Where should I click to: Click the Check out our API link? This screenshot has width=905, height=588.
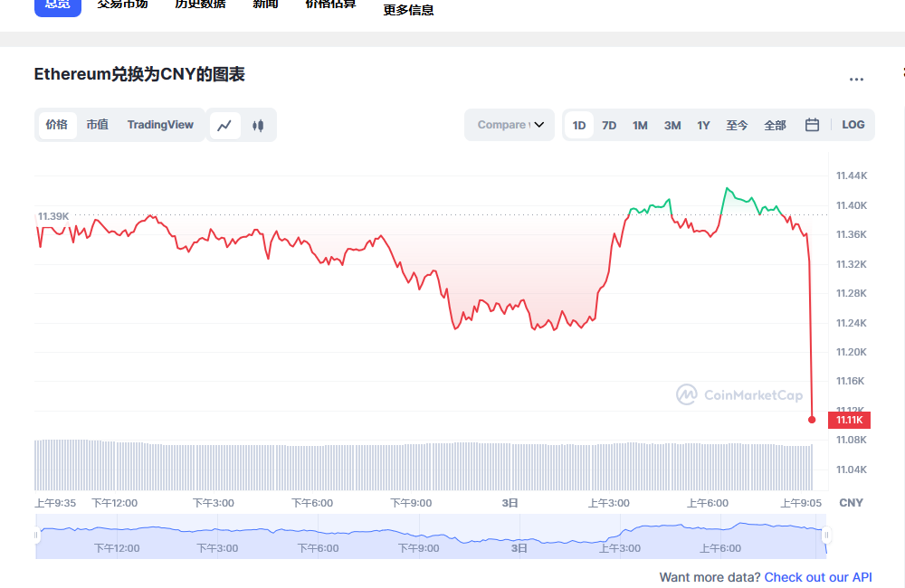pos(818,577)
